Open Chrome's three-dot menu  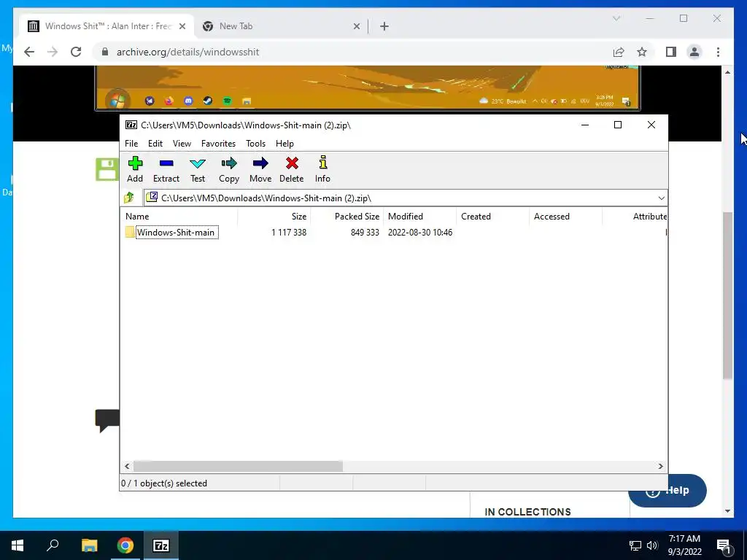[718, 52]
